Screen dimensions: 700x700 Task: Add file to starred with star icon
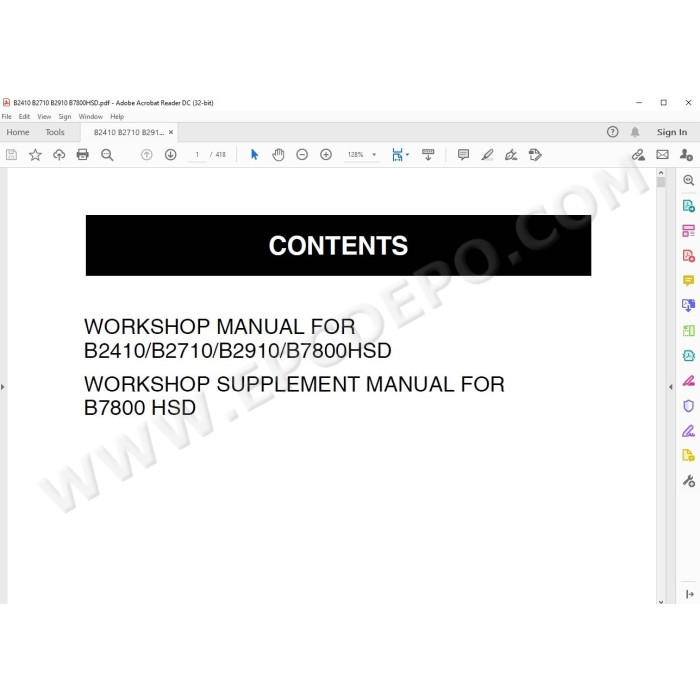click(35, 155)
